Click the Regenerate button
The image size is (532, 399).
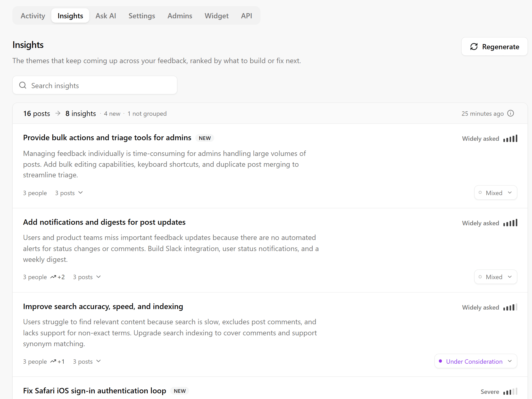click(x=494, y=47)
